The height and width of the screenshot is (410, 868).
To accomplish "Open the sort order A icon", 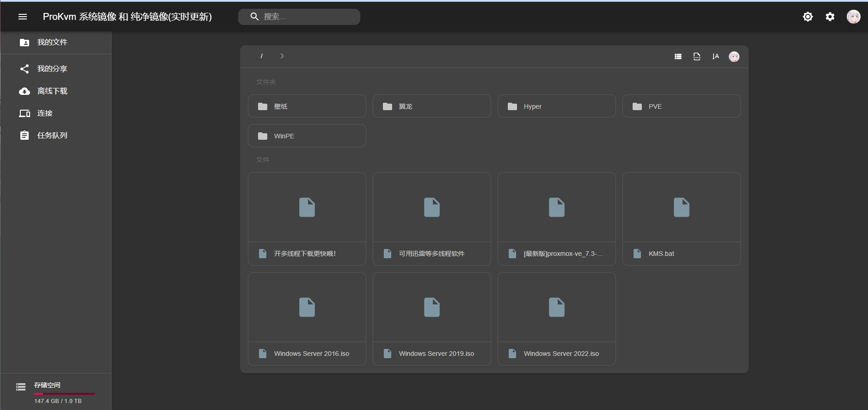I will point(715,56).
